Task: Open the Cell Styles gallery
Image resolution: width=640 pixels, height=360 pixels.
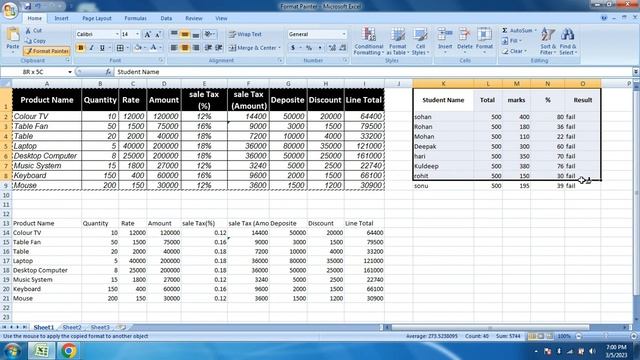Action: [420, 41]
